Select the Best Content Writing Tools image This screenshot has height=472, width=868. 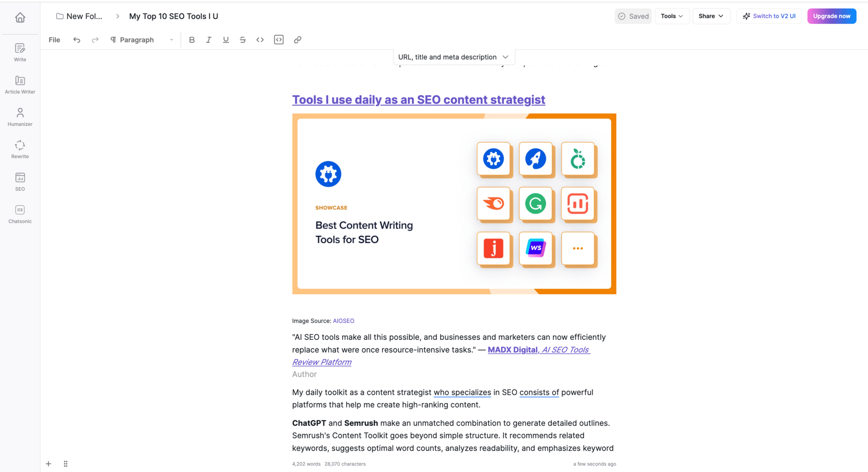pyautogui.click(x=454, y=204)
